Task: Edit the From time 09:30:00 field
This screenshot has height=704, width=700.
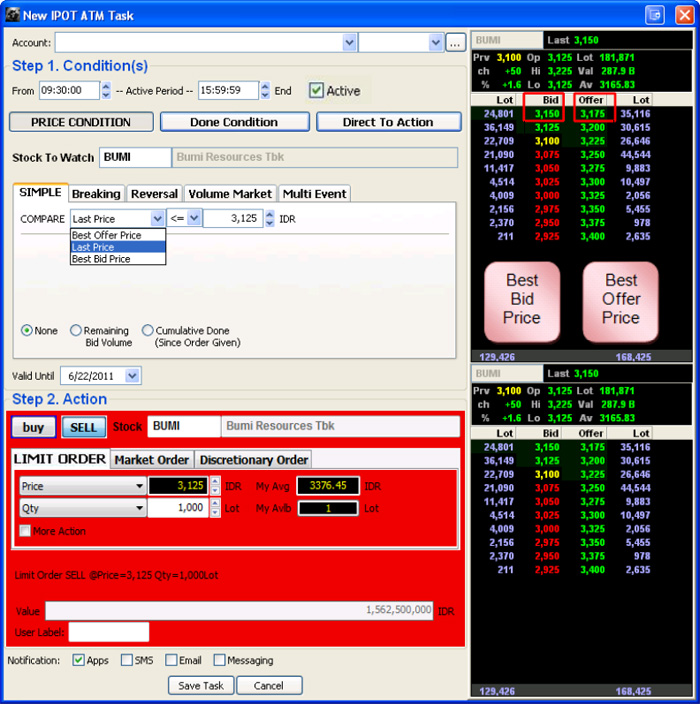Action: tap(69, 90)
